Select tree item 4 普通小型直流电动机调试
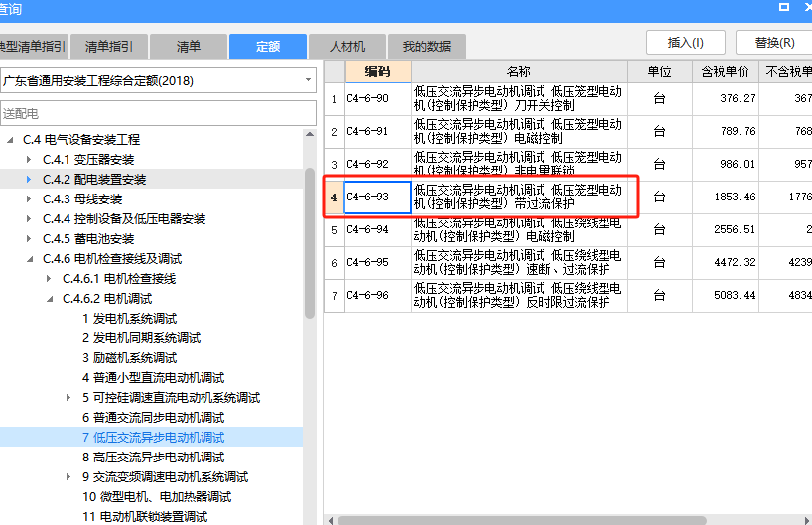This screenshot has height=525, width=812. (x=153, y=378)
